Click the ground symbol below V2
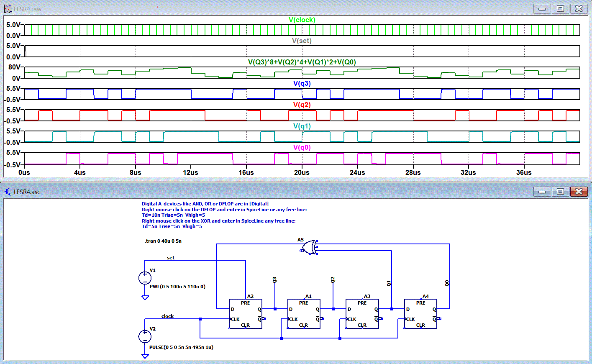This screenshot has width=592, height=364. 145,356
